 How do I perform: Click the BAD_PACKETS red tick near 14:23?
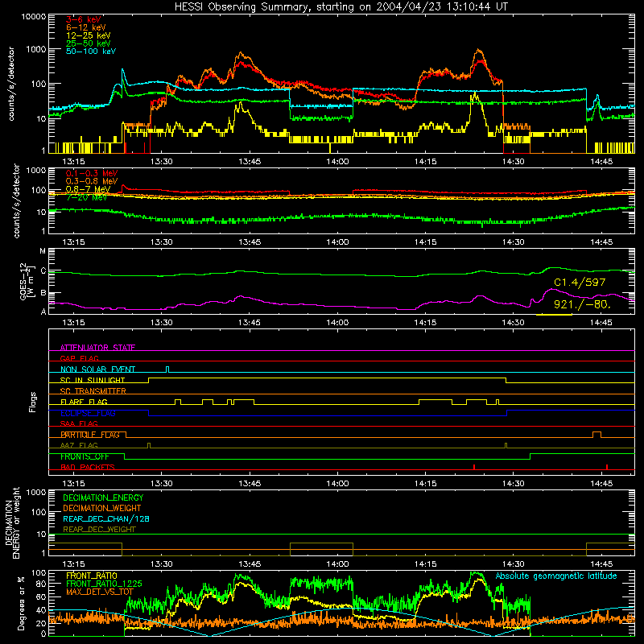(474, 467)
